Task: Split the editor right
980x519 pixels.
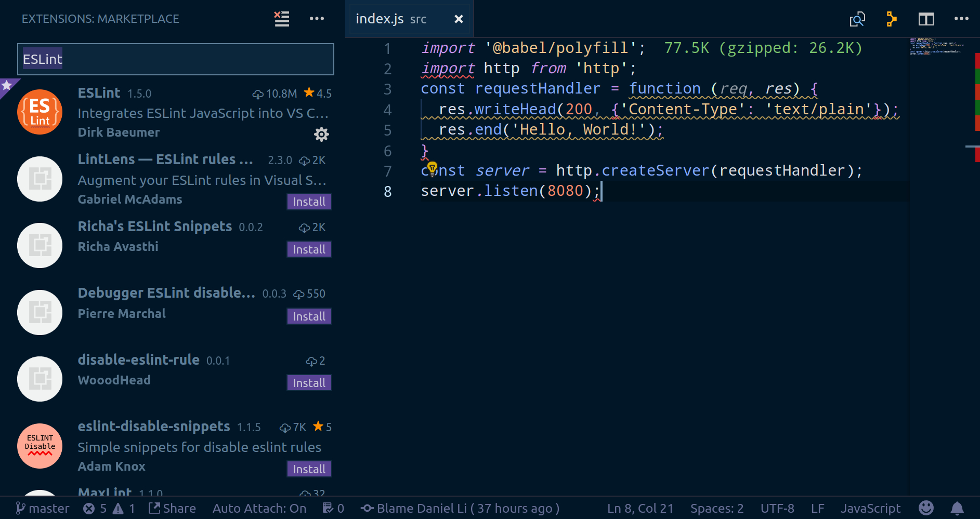Action: click(925, 19)
